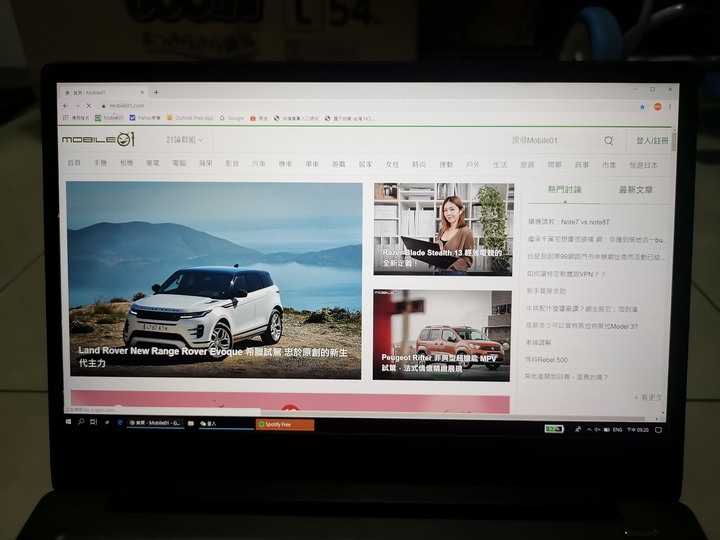Open the Land Rover Evoque featured article
Viewport: 720px width, 540px height.
pos(214,280)
